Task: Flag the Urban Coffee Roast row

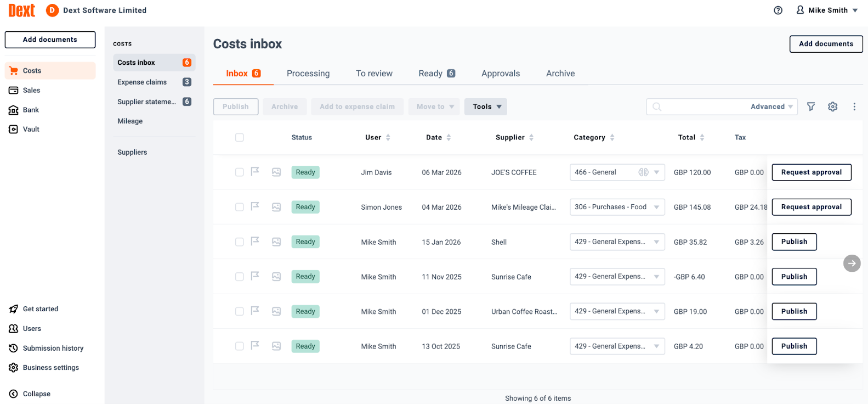Action: (x=255, y=311)
